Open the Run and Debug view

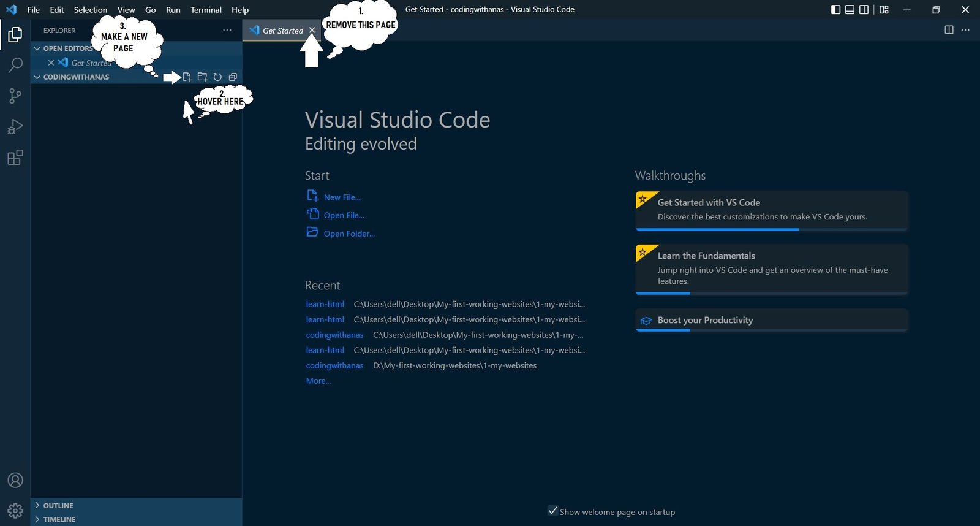[15, 126]
